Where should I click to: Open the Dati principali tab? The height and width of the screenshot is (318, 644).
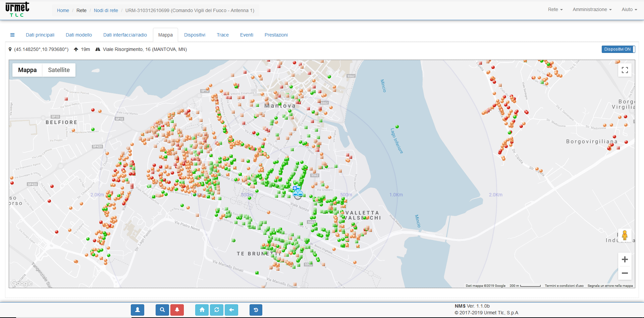coord(40,35)
